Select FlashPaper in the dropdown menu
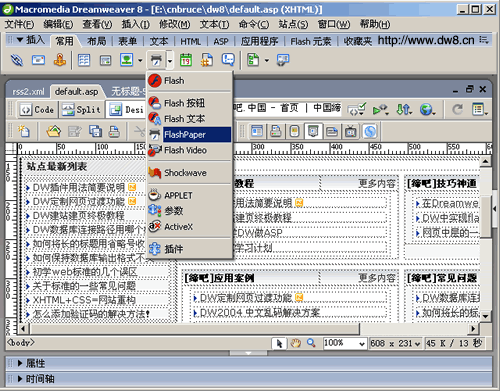This screenshot has width=500, height=391. (189, 135)
